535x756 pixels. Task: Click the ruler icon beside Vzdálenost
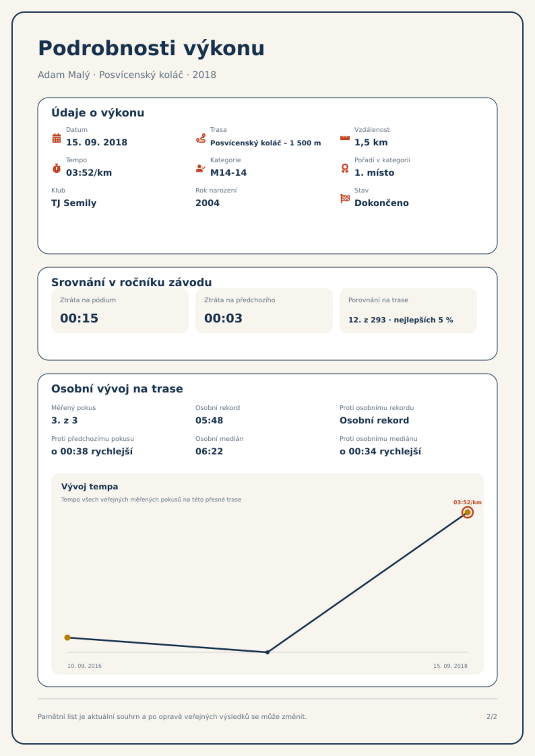345,138
